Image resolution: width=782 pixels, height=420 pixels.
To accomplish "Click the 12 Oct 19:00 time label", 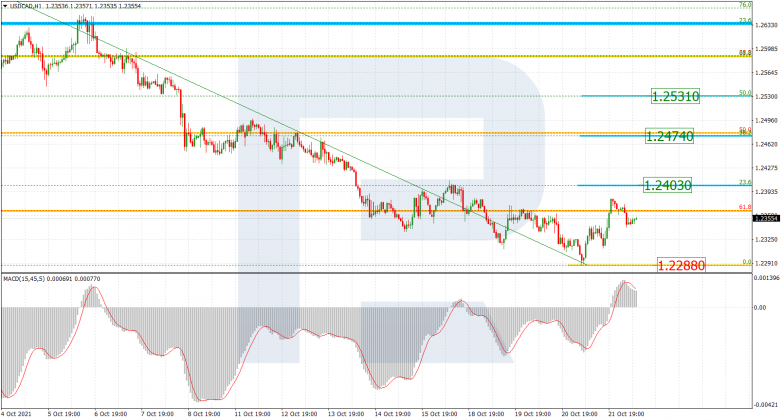I will point(299,414).
